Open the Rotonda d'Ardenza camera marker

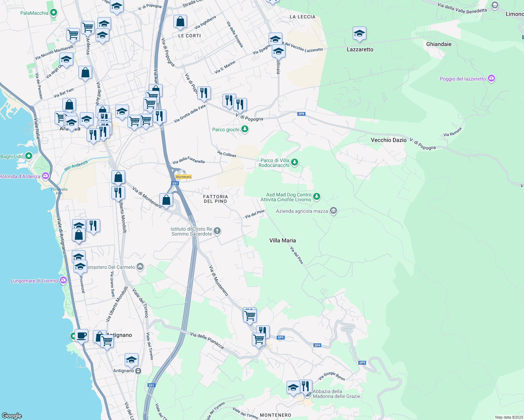pyautogui.click(x=46, y=176)
